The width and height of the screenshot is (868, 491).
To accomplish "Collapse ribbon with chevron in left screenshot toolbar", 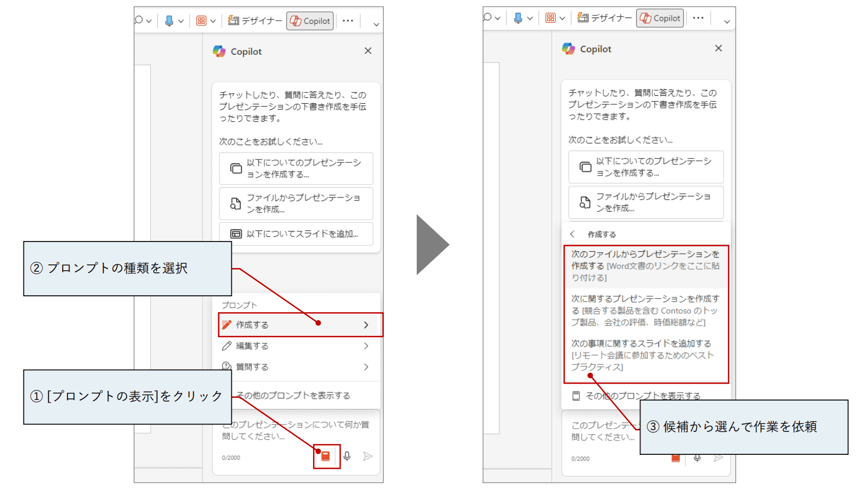I will click(x=376, y=24).
